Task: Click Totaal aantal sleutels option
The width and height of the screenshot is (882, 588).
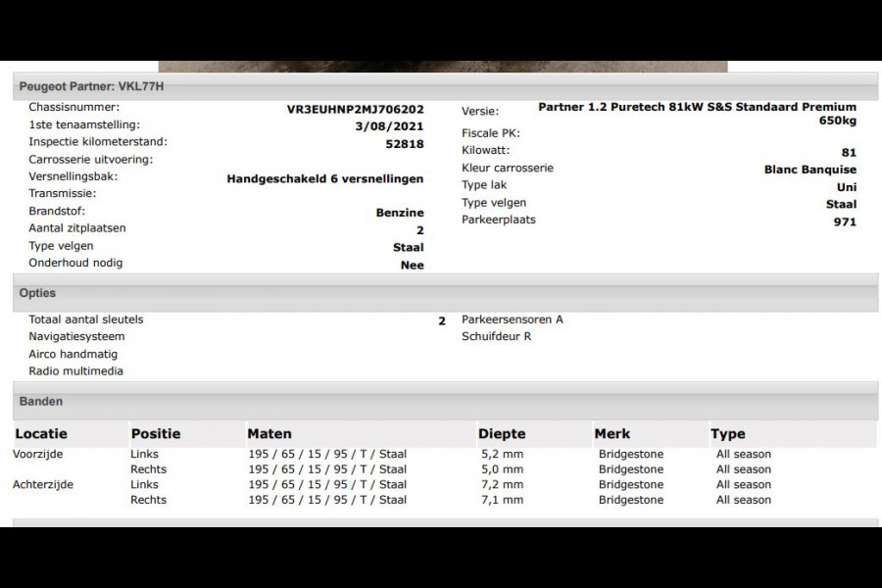Action: coord(86,319)
